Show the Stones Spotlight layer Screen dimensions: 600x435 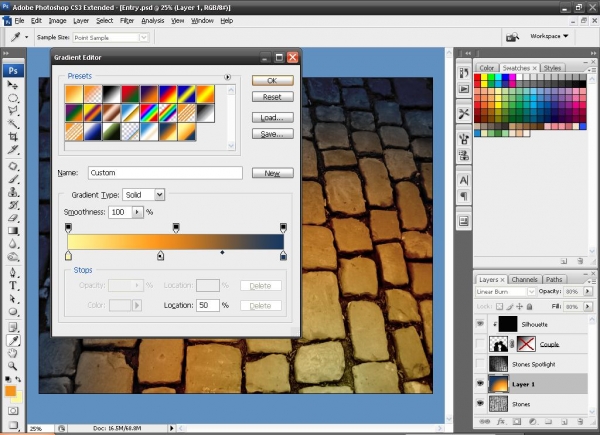[x=480, y=363]
